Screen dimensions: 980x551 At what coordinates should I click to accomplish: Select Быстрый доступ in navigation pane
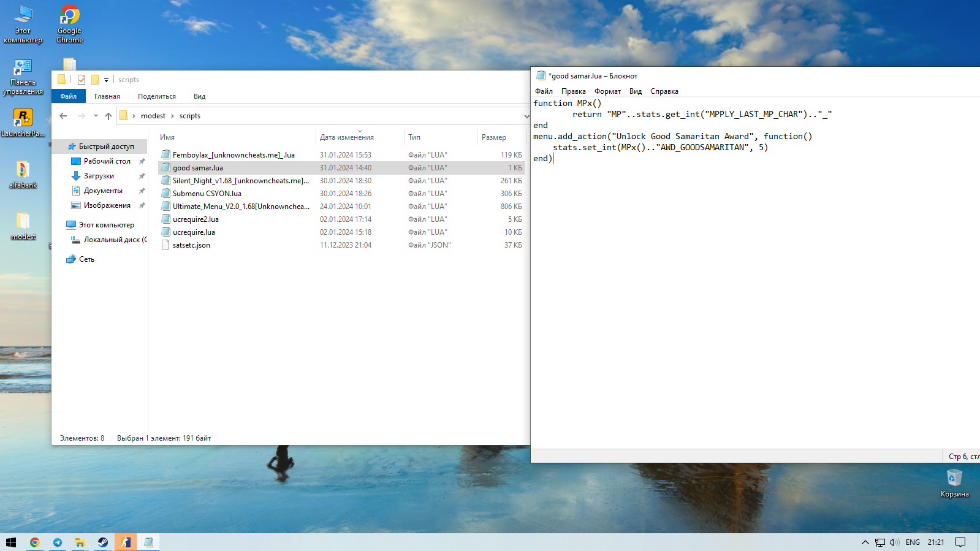click(106, 146)
